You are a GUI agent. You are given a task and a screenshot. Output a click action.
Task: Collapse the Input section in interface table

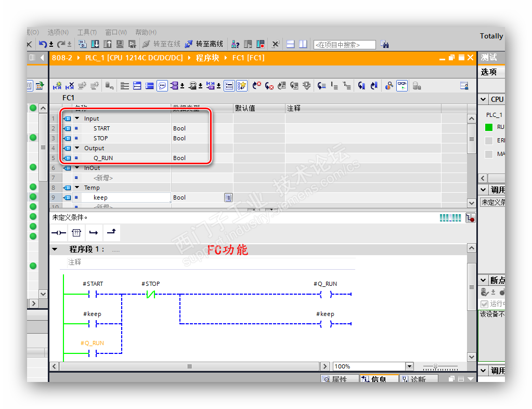pyautogui.click(x=77, y=118)
